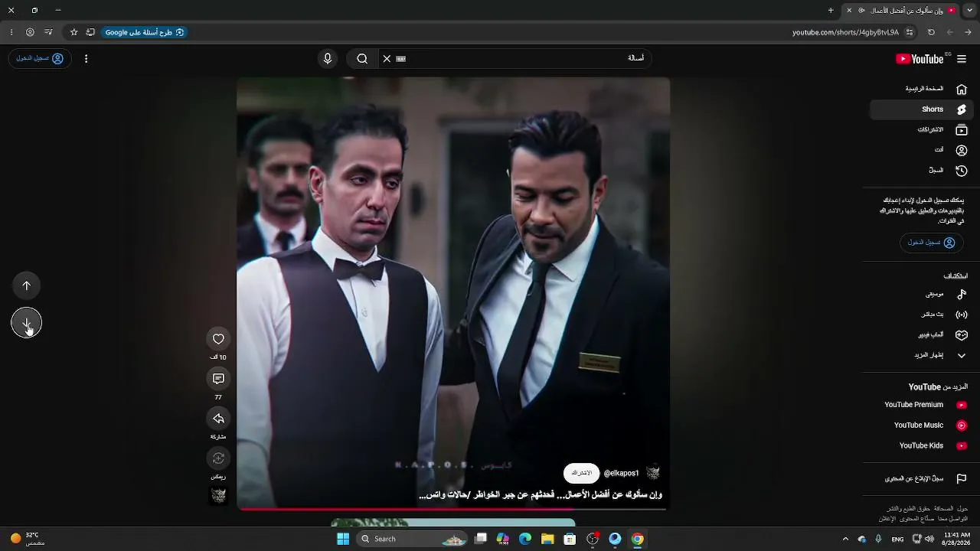Viewport: 980px width, 551px height.
Task: Open the Report history flag item
Action: [x=921, y=478]
